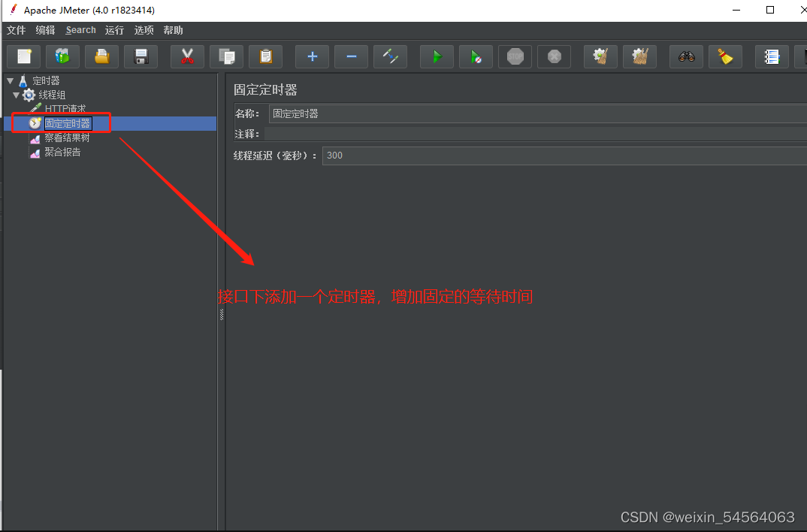
Task: Expand all tree nodes with plus icon
Action: (x=312, y=56)
